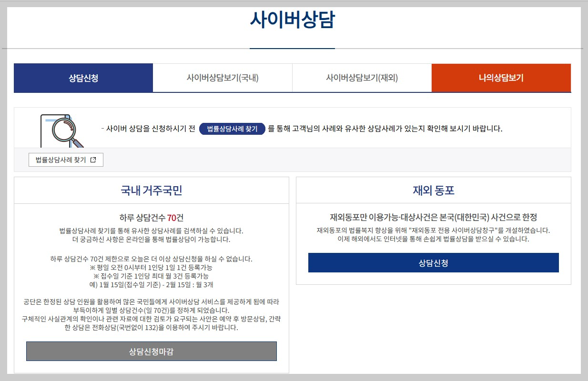
Task: Click the 재외 동포 상담신청 button
Action: pos(434,263)
